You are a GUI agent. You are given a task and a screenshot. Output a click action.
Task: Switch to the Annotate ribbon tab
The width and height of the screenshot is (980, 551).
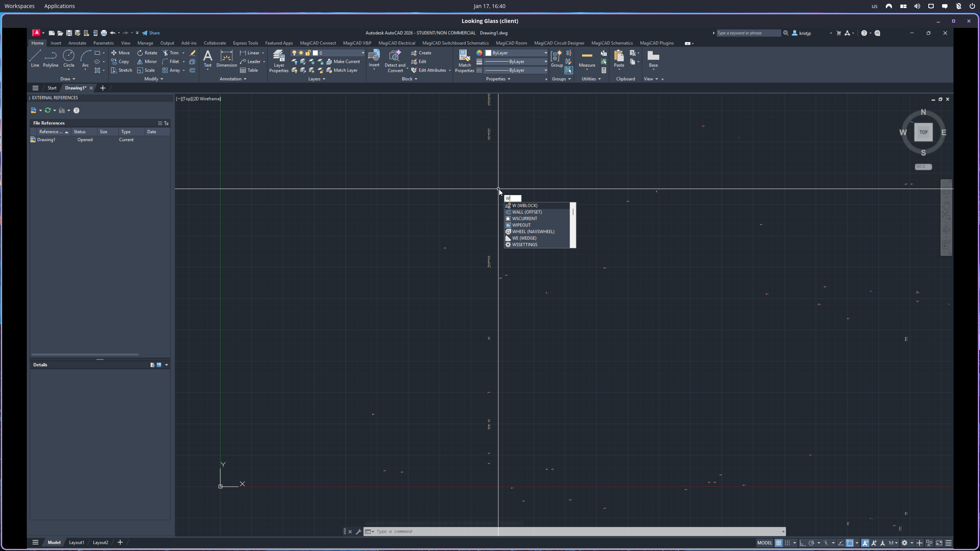tap(77, 43)
